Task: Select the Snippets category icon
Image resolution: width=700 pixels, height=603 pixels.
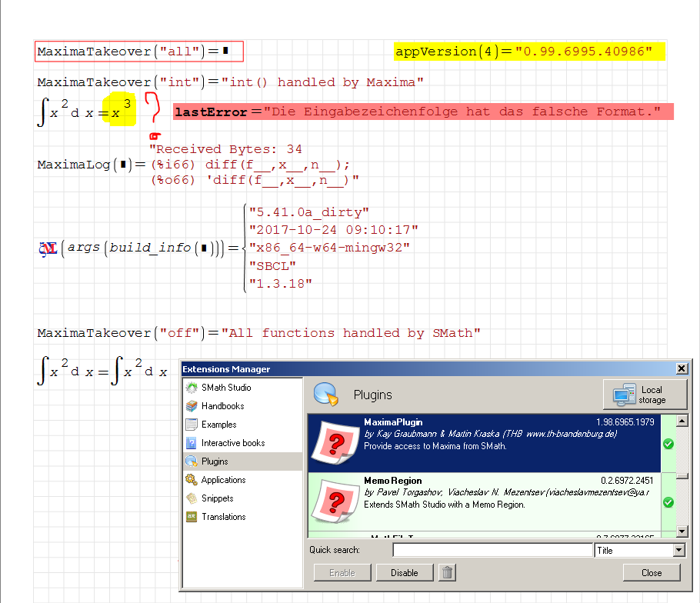Action: pyautogui.click(x=189, y=498)
